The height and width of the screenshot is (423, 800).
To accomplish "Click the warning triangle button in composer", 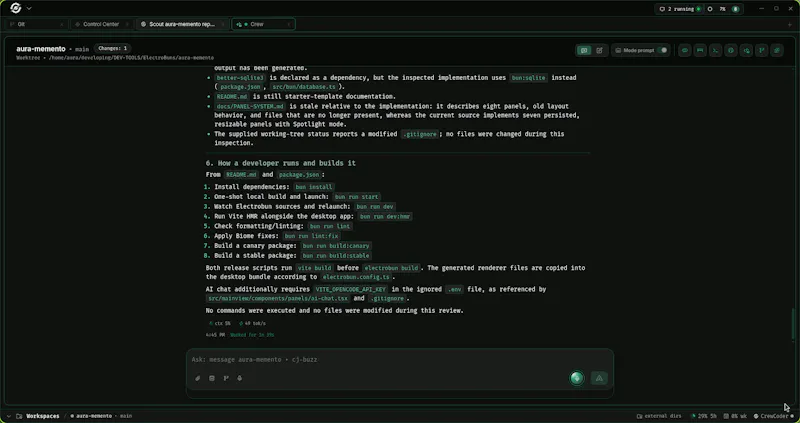I will tap(599, 378).
